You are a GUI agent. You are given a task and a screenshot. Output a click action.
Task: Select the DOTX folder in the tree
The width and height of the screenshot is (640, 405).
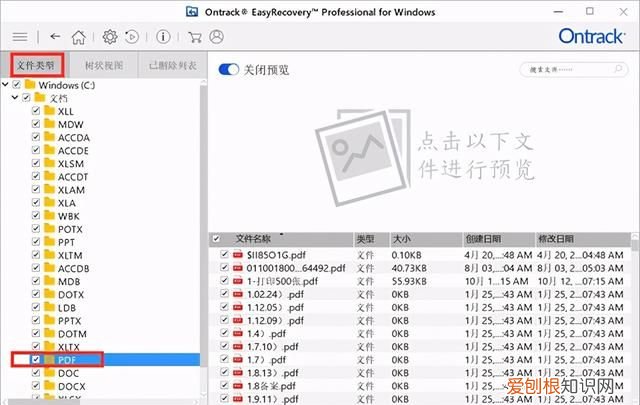point(71,294)
